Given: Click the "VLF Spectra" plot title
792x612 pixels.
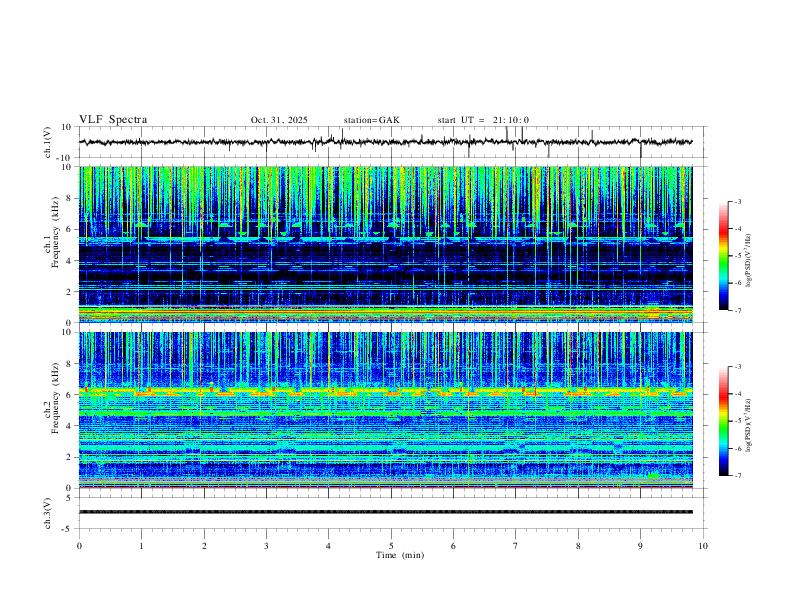Looking at the screenshot, I should coord(113,120).
